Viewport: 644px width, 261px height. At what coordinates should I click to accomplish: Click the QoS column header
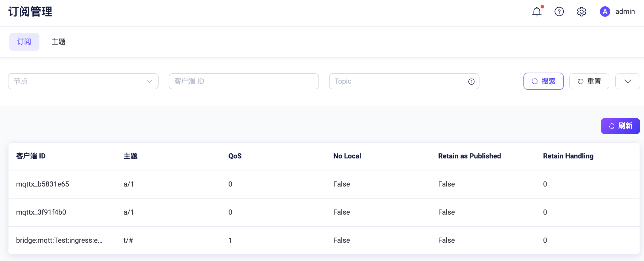pos(235,156)
